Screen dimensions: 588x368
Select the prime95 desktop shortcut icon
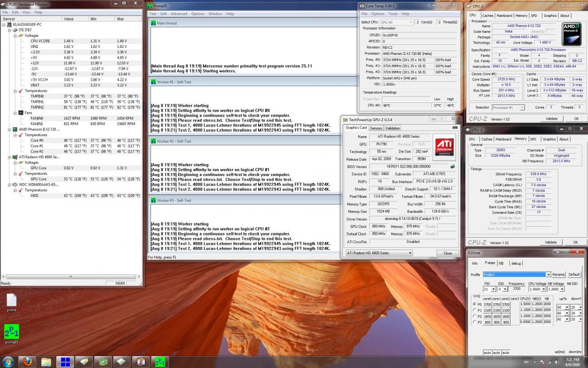(12, 334)
